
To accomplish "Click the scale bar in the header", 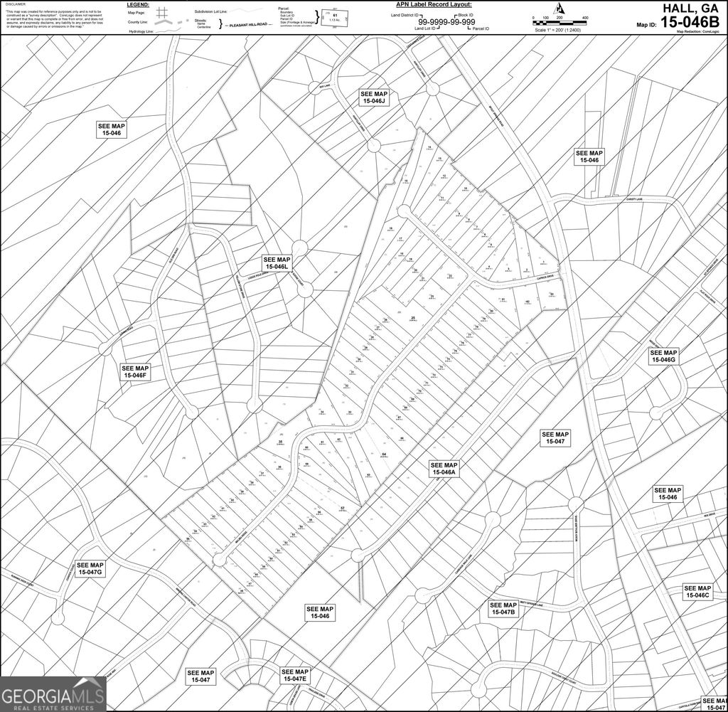I will pyautogui.click(x=561, y=22).
